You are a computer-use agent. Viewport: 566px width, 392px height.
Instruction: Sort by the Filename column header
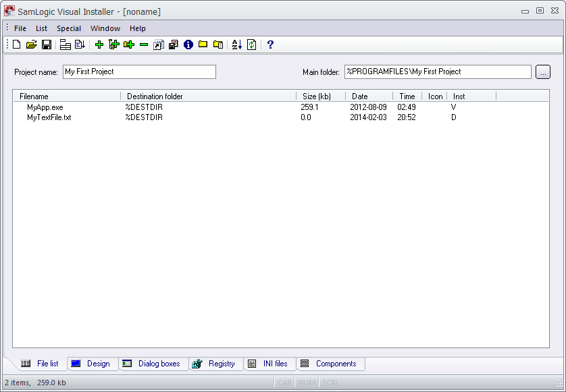[x=67, y=96]
